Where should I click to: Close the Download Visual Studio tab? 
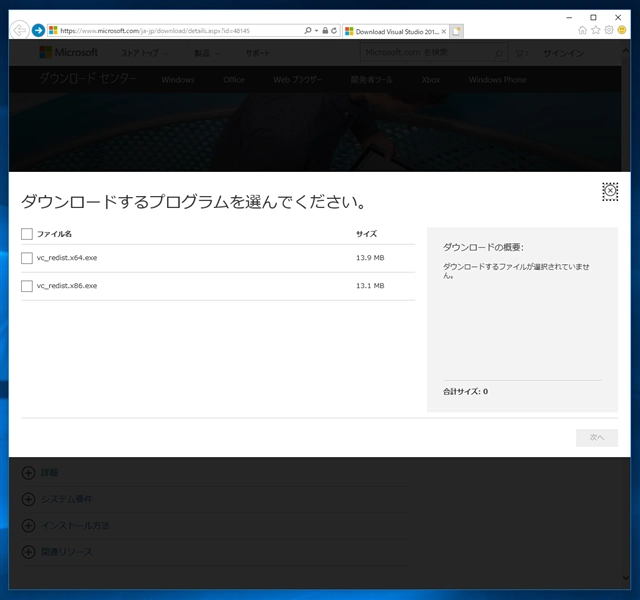pyautogui.click(x=444, y=31)
